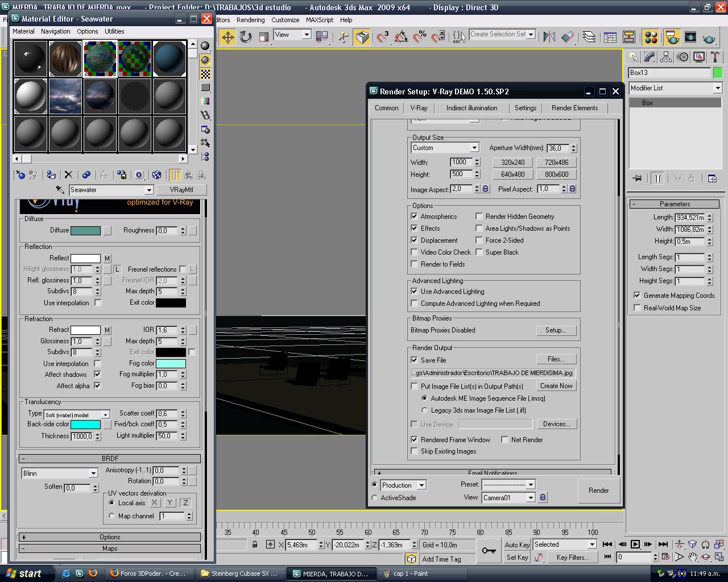Click the Pick Material from Object eyedropper
This screenshot has height=582, width=728.
pyautogui.click(x=60, y=190)
